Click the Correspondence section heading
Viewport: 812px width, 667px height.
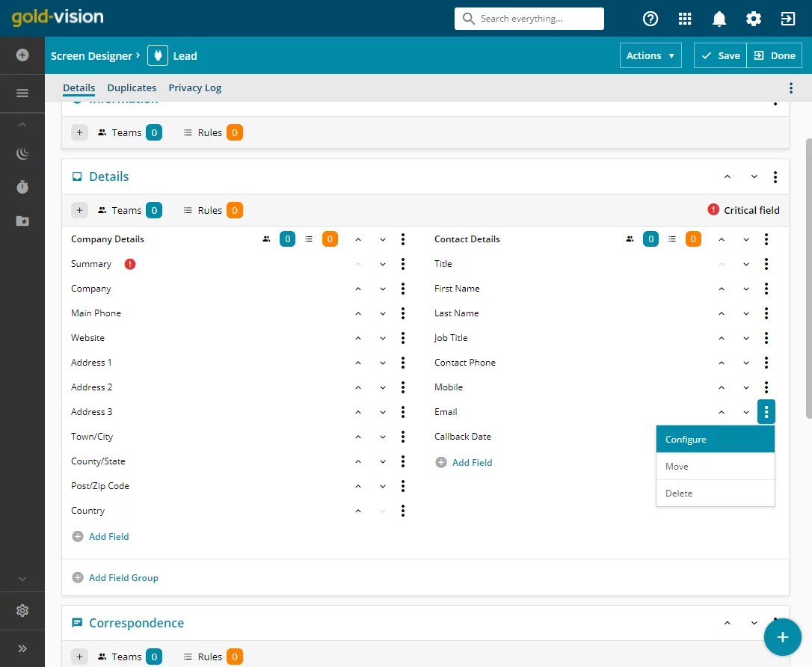136,623
